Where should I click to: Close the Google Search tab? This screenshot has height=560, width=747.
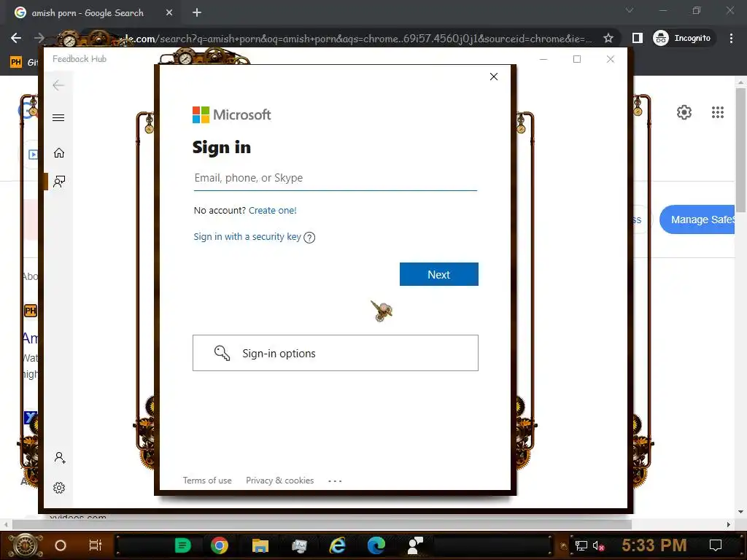pyautogui.click(x=169, y=13)
